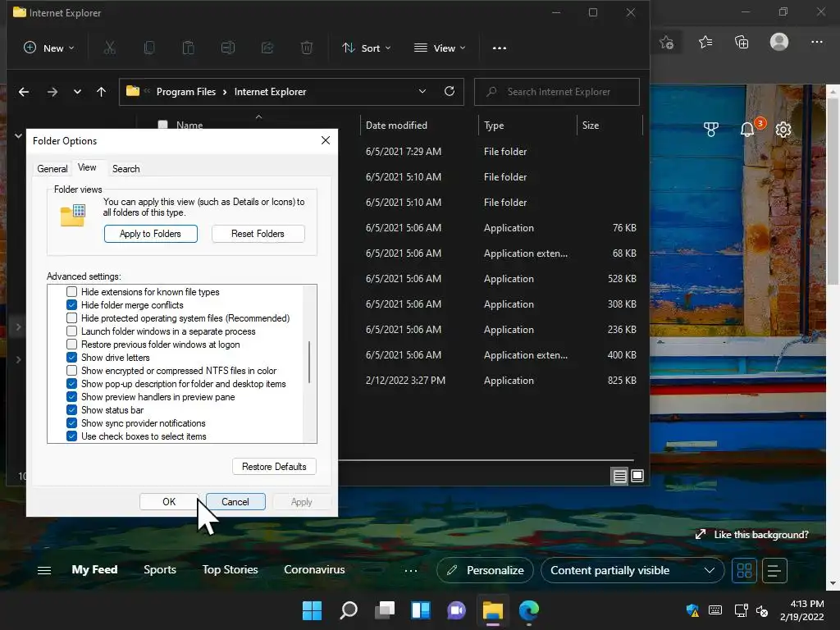
Task: Open the New dropdown in Explorer
Action: 48,48
